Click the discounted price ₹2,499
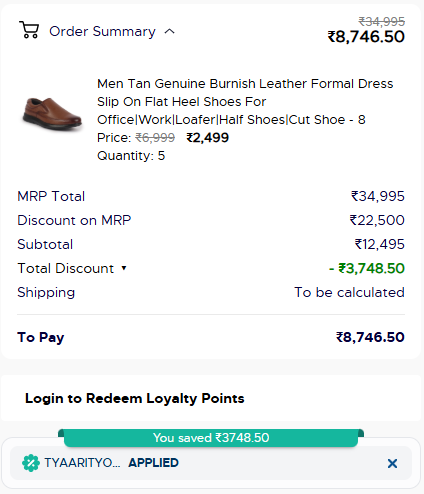 point(207,138)
